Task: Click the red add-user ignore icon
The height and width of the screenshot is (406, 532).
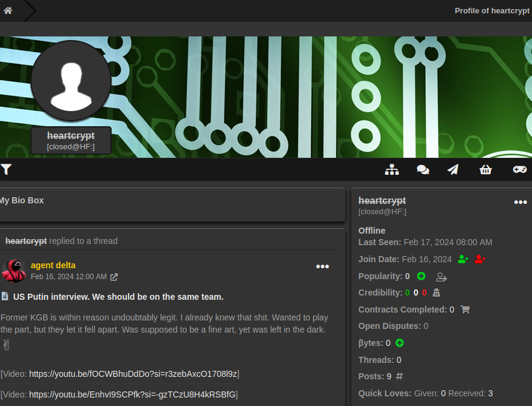Action: point(480,259)
